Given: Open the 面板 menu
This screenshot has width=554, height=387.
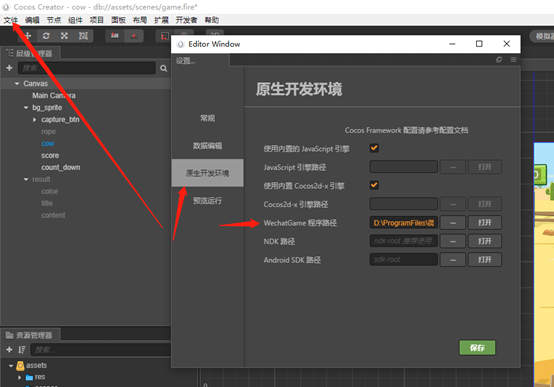Looking at the screenshot, I should tap(118, 20).
